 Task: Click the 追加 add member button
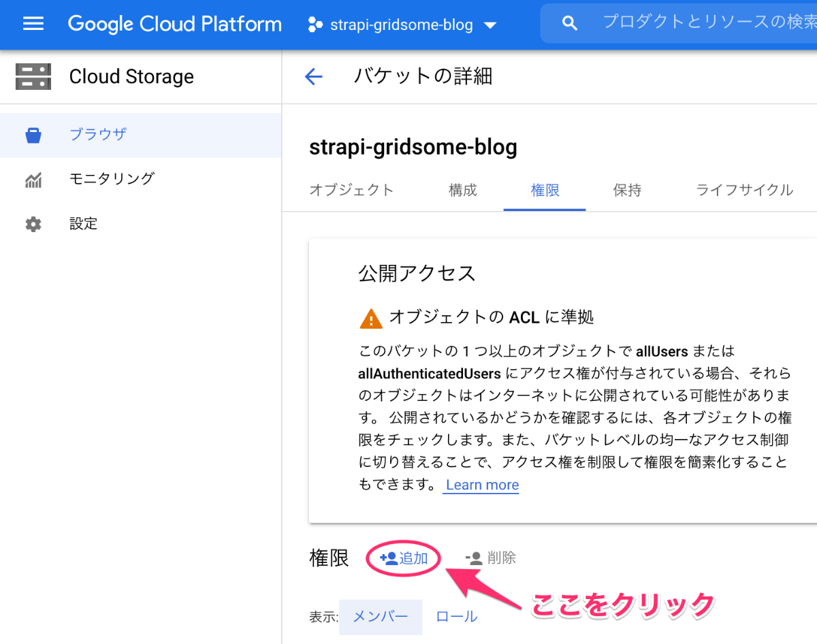(404, 558)
